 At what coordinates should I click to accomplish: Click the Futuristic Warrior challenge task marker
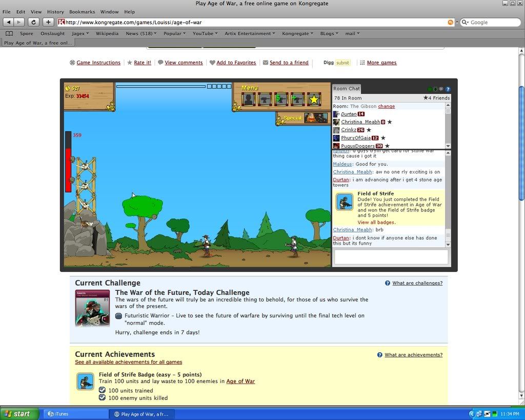118,316
